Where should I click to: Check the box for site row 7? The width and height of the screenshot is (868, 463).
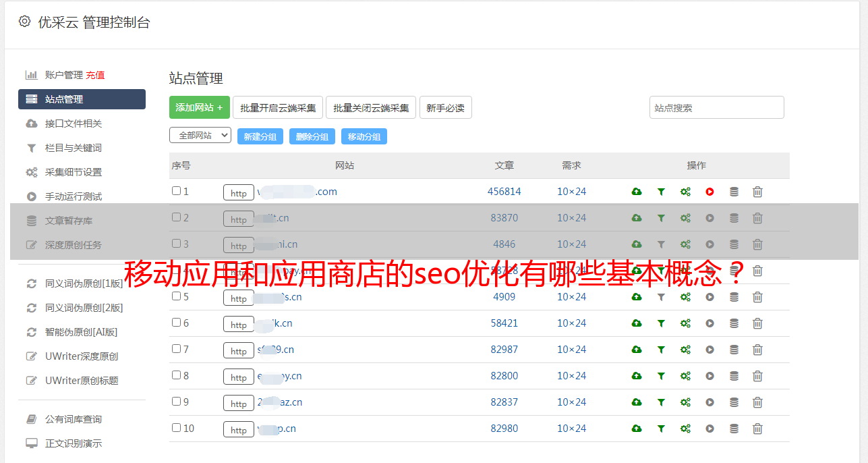(176, 349)
